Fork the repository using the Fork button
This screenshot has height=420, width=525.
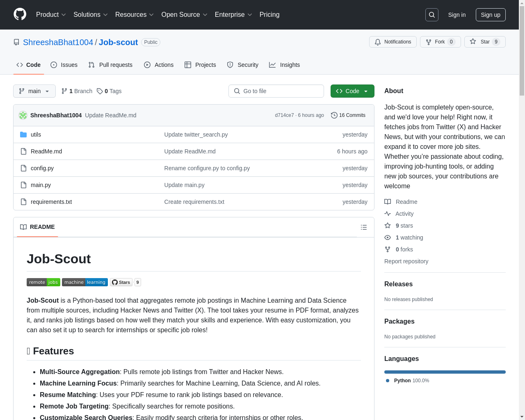pyautogui.click(x=440, y=42)
